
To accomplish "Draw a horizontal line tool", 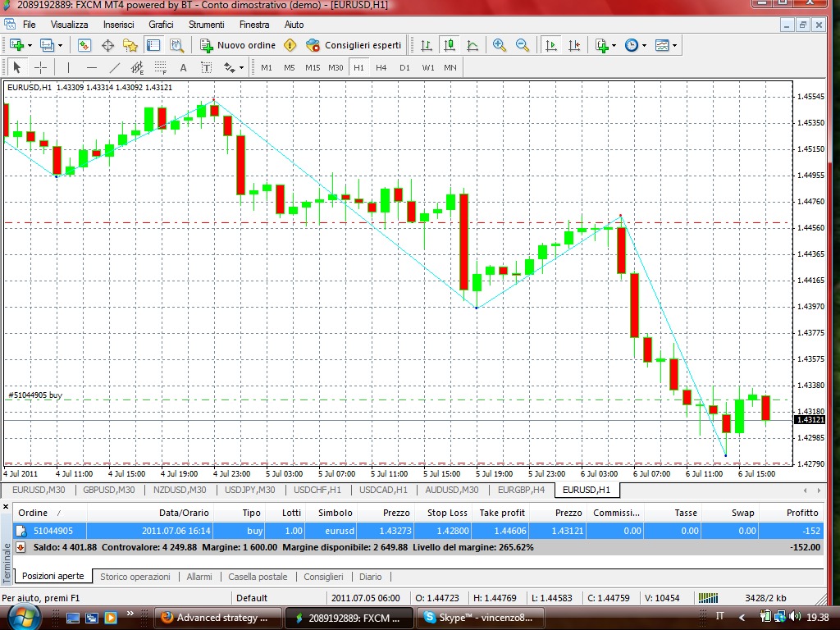I will click(91, 67).
